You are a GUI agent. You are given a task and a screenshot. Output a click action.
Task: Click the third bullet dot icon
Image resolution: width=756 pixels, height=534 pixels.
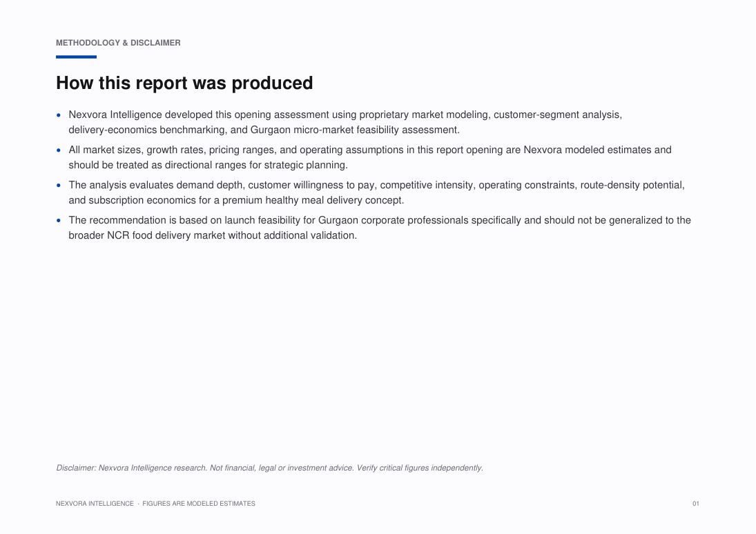tap(59, 186)
